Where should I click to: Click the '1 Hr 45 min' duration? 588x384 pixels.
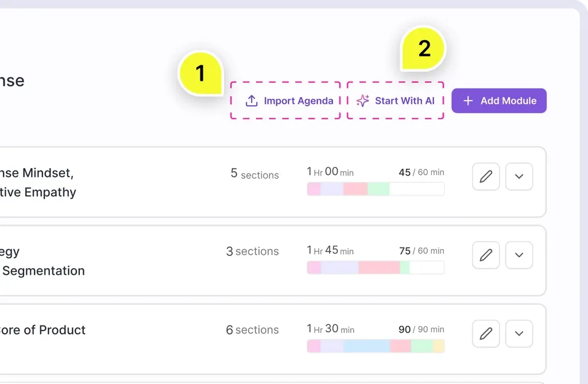tap(330, 250)
